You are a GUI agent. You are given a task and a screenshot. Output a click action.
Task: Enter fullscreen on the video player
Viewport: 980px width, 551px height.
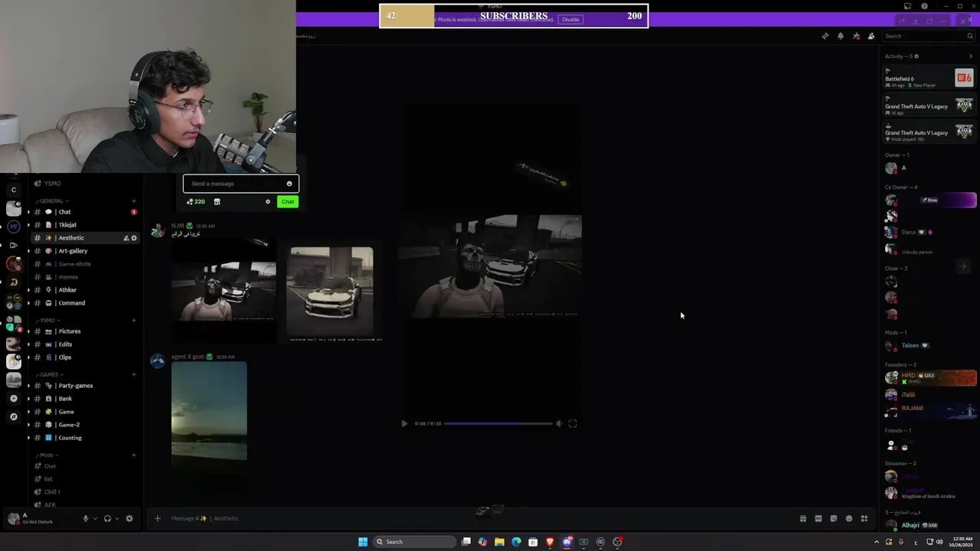pos(573,423)
